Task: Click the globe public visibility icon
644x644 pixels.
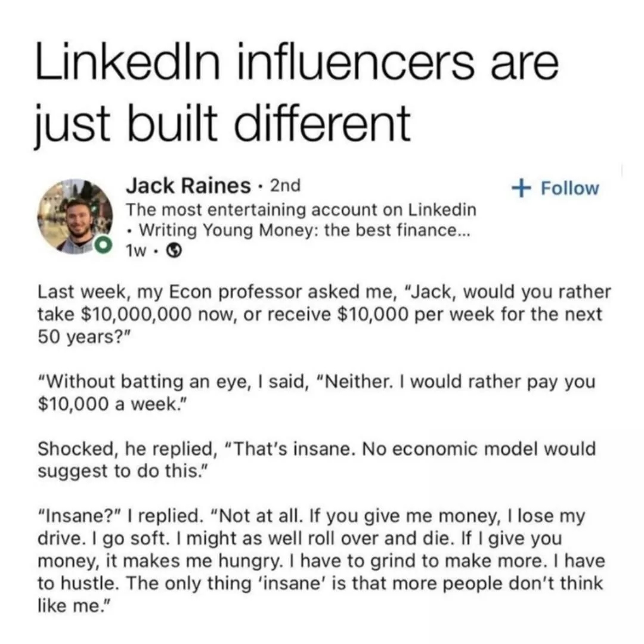Action: pyautogui.click(x=174, y=250)
